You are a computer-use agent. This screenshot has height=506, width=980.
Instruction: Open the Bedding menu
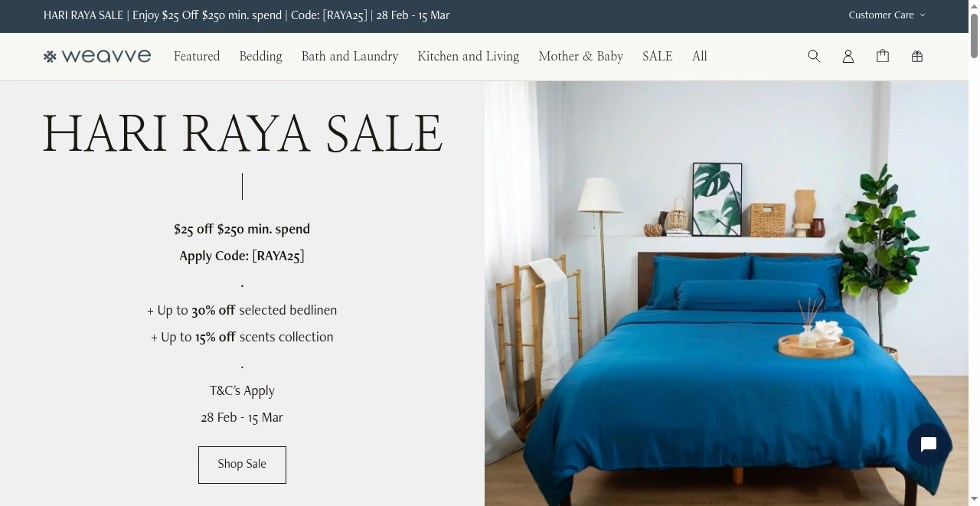pyautogui.click(x=260, y=56)
